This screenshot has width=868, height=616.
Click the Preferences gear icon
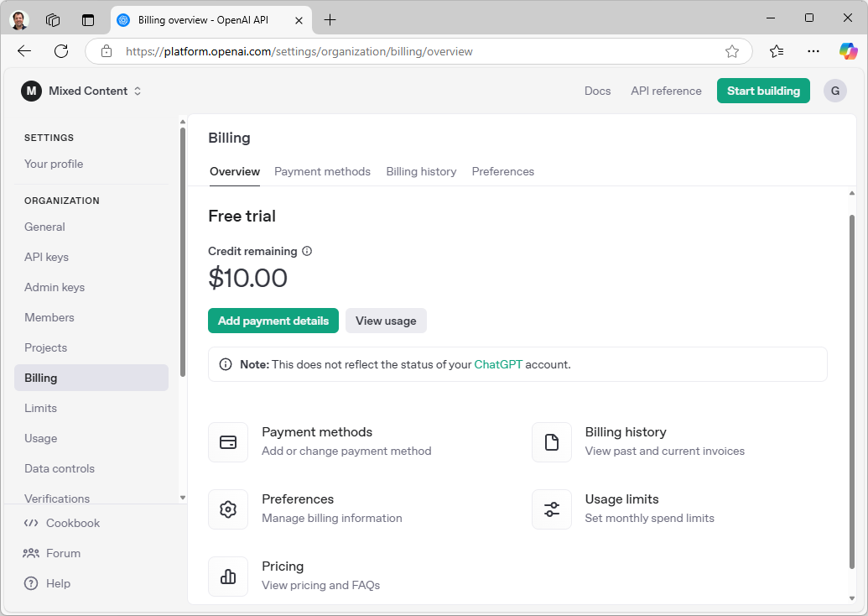click(x=228, y=509)
